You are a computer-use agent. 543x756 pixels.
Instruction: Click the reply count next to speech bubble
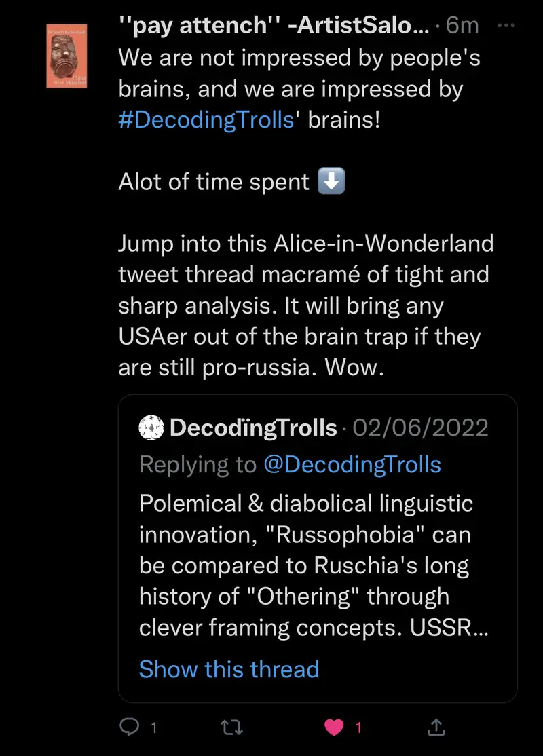coord(154,728)
